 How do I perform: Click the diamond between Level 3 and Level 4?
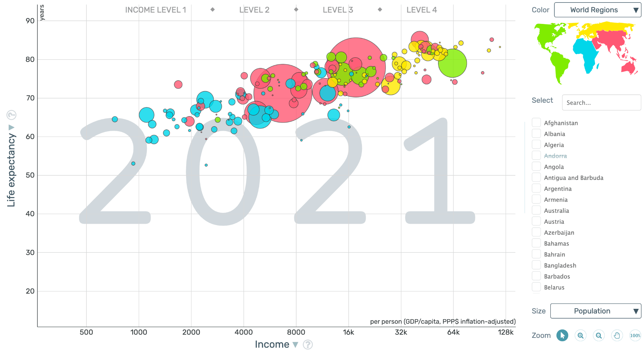[x=380, y=9]
